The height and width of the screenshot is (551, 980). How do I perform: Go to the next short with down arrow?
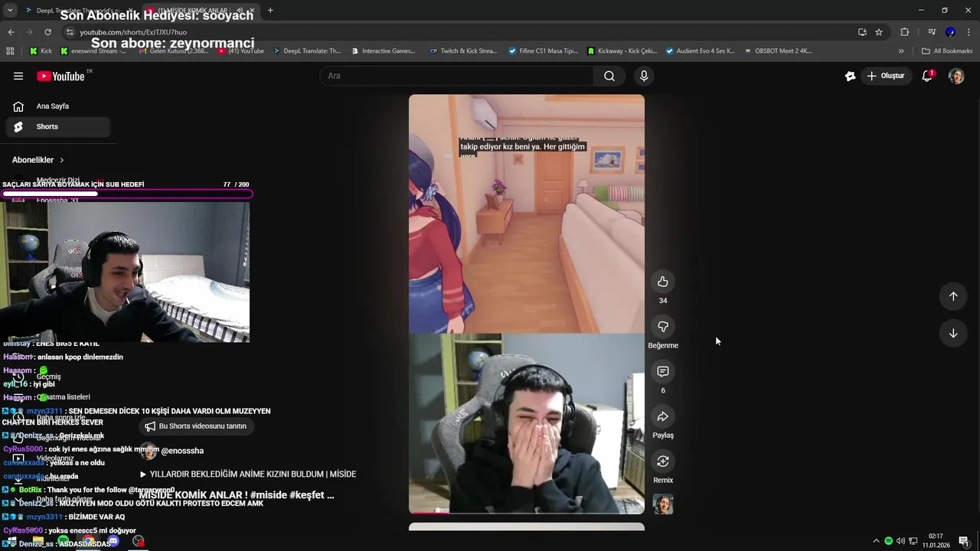point(953,333)
